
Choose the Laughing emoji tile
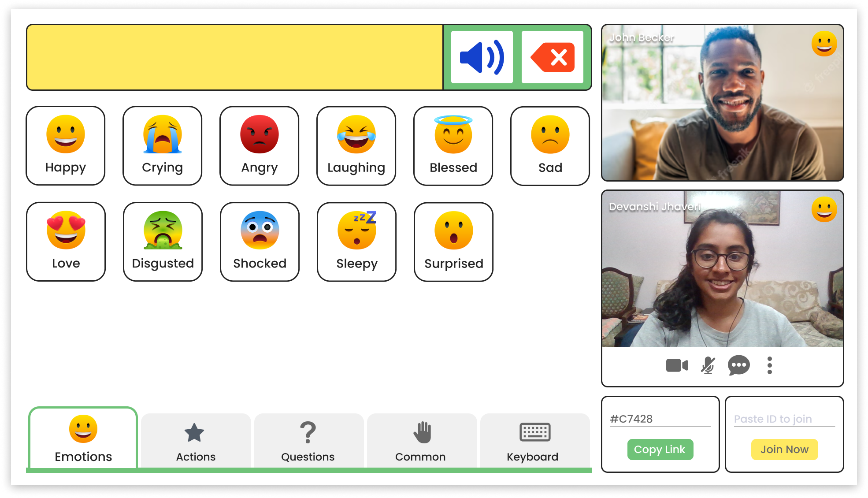point(356,146)
